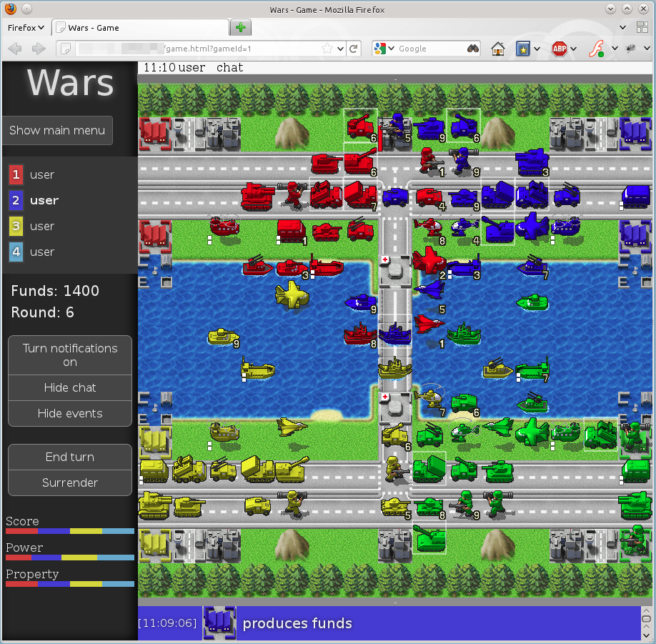Click Show main menu
This screenshot has height=644, width=656.
57,130
